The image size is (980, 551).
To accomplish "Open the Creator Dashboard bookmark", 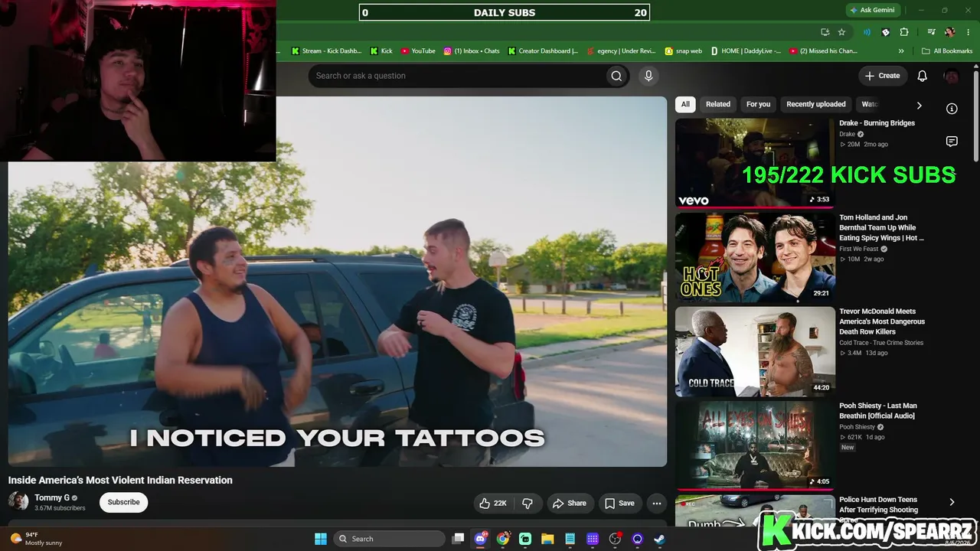I will (x=543, y=51).
